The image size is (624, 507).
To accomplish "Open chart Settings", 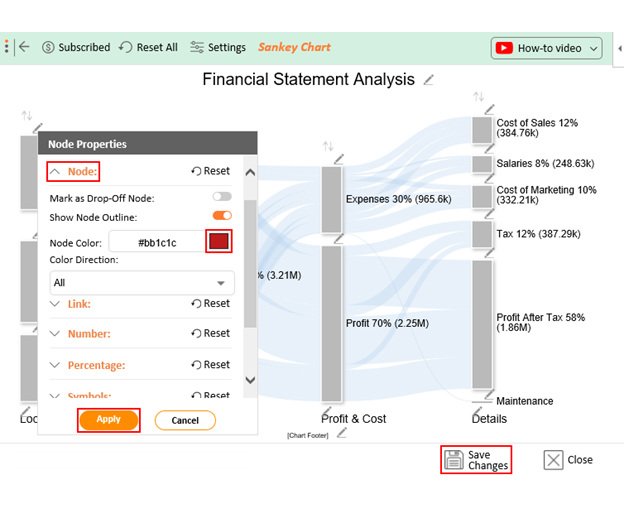I will pyautogui.click(x=218, y=47).
